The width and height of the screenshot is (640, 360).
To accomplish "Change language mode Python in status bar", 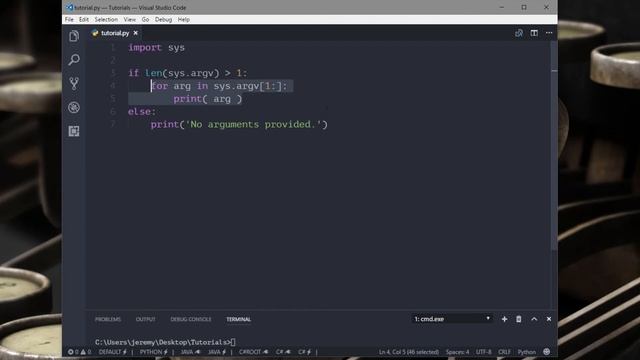I will [x=527, y=352].
